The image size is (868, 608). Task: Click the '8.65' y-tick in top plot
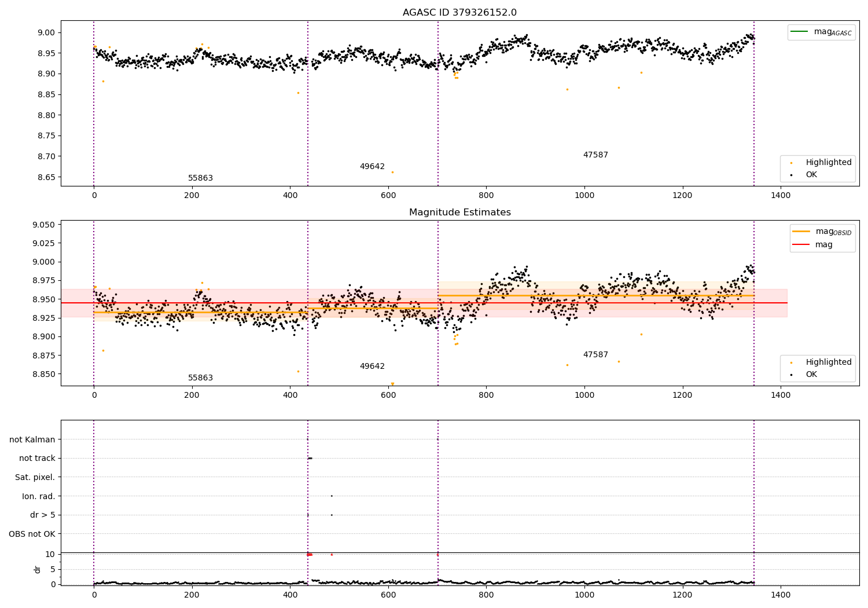[46, 178]
